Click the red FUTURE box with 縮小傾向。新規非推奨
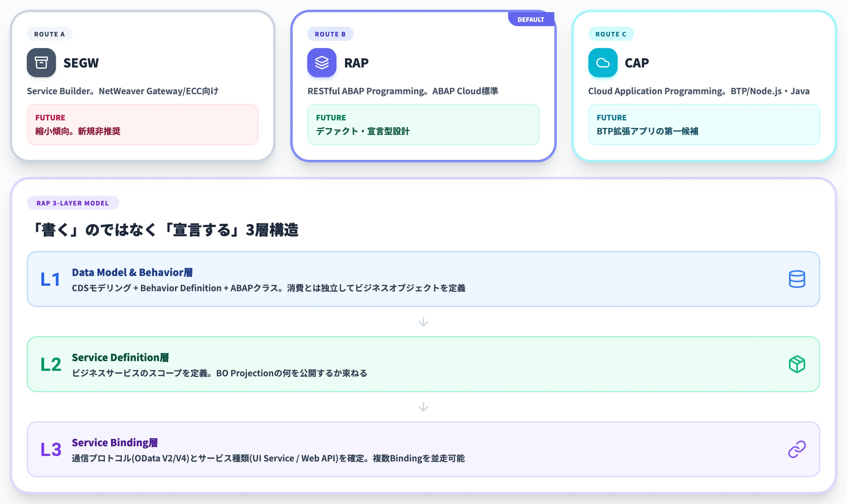Viewport: 847px width, 504px height. click(143, 125)
